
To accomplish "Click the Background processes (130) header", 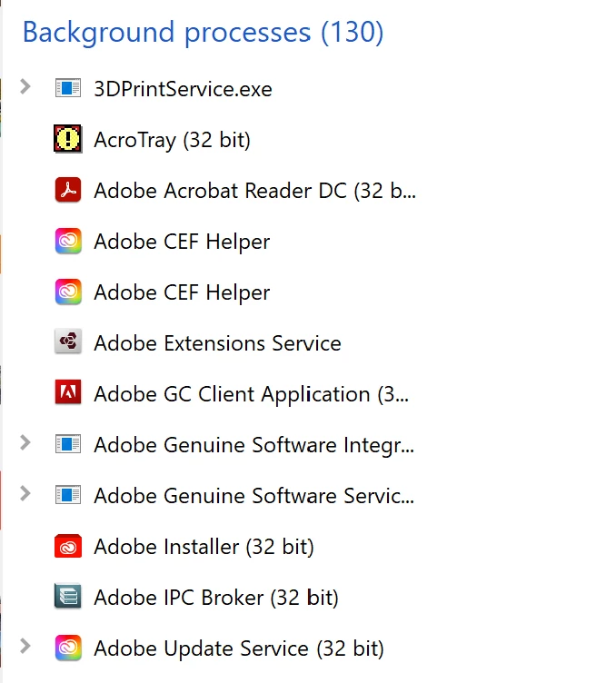I will pos(203,33).
